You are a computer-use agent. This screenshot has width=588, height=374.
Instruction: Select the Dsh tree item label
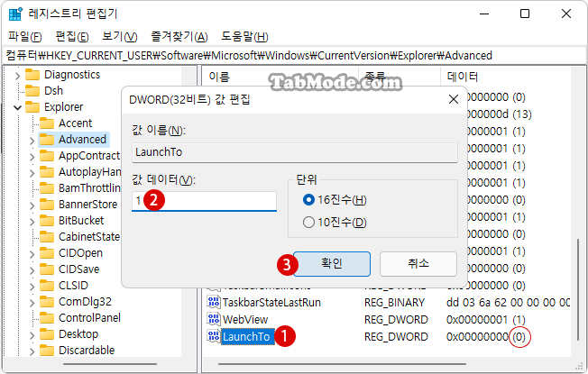(x=53, y=91)
